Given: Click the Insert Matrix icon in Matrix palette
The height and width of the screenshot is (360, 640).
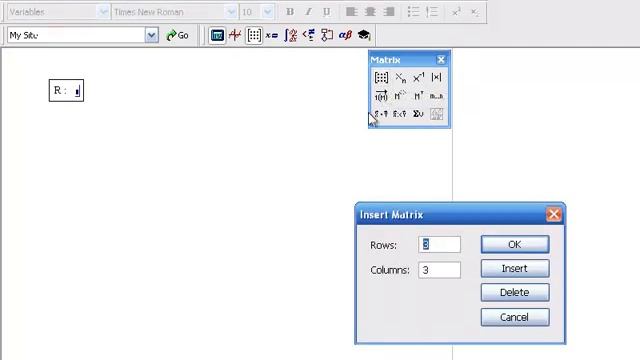Looking at the screenshot, I should (381, 78).
